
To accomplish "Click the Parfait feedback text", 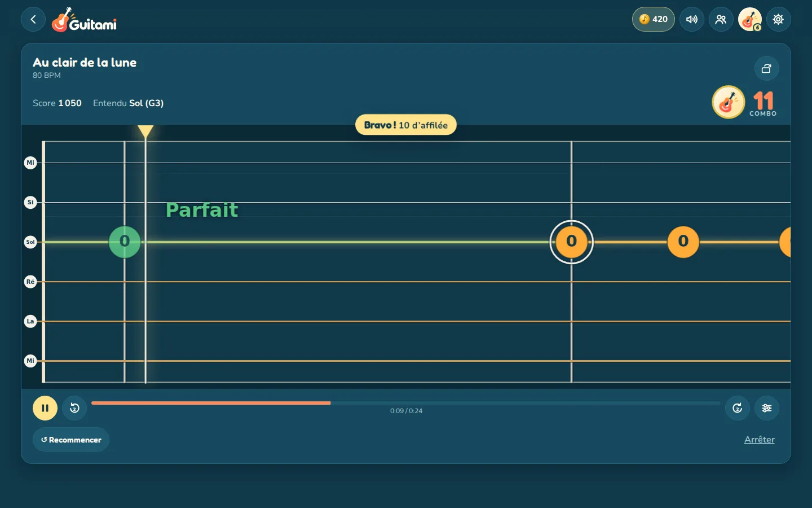I will (x=202, y=210).
